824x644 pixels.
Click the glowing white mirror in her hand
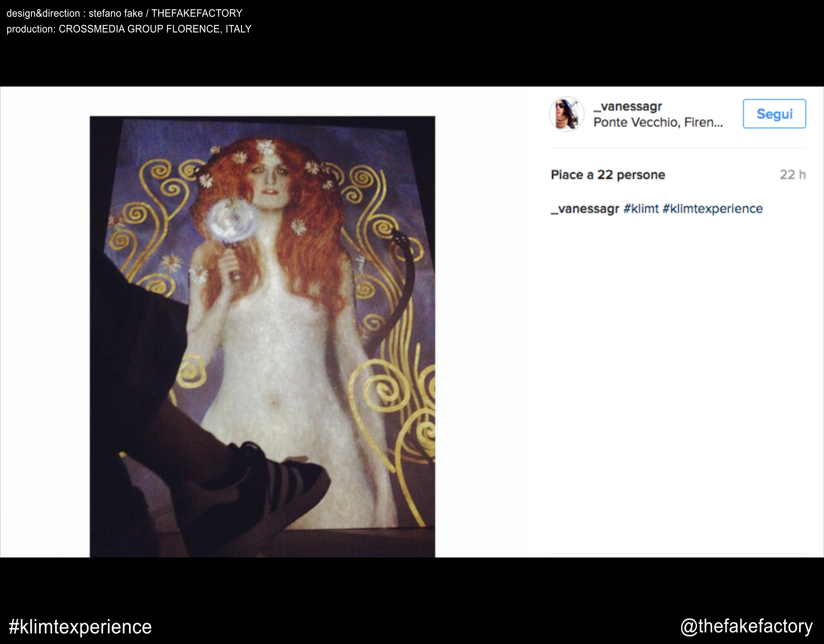[231, 220]
